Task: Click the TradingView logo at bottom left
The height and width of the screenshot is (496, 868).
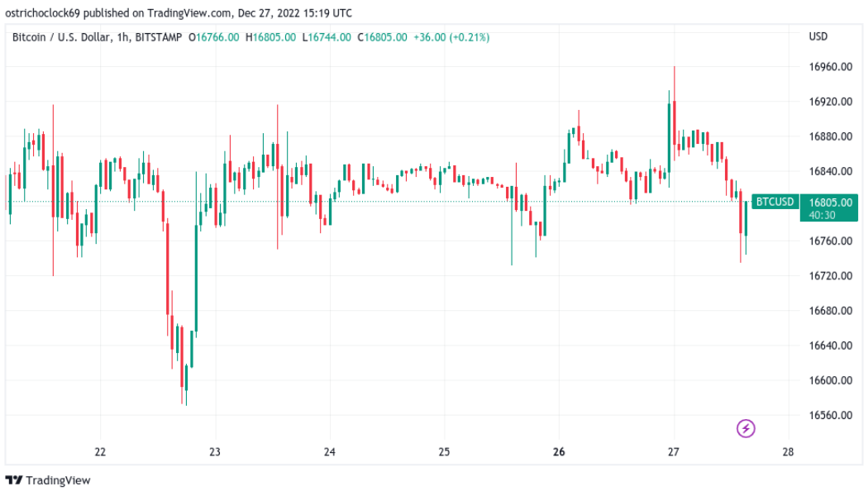Action: pyautogui.click(x=48, y=480)
